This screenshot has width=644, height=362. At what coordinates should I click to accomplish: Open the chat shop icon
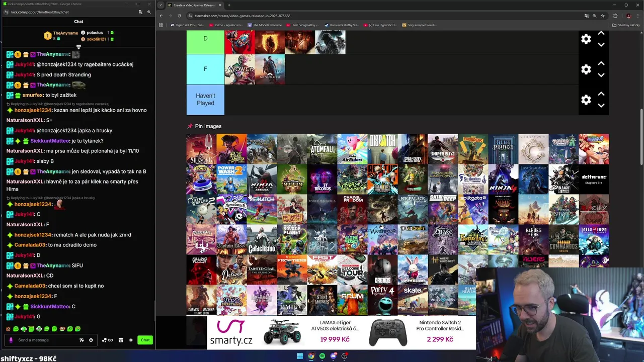tap(121, 340)
